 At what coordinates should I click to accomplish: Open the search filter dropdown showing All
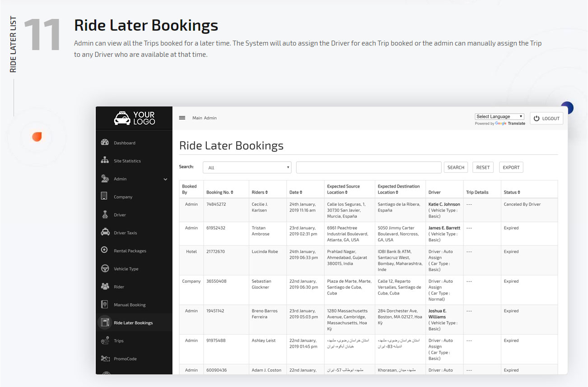(x=247, y=167)
